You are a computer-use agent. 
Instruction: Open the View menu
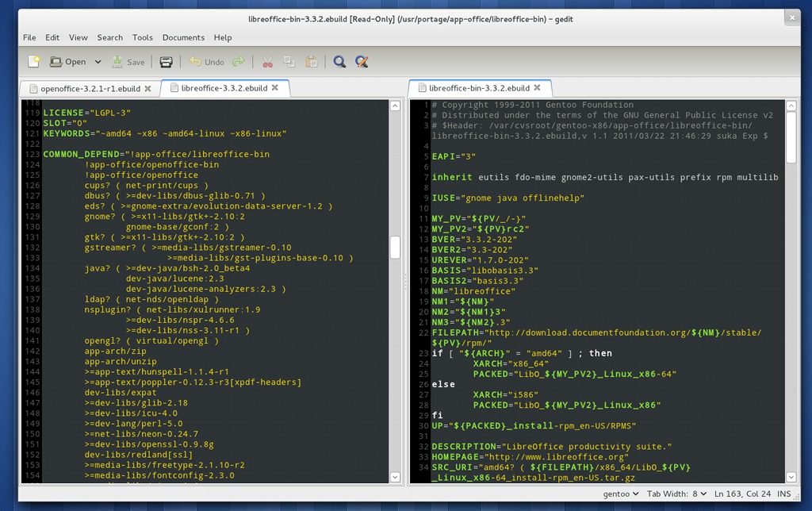pos(79,37)
